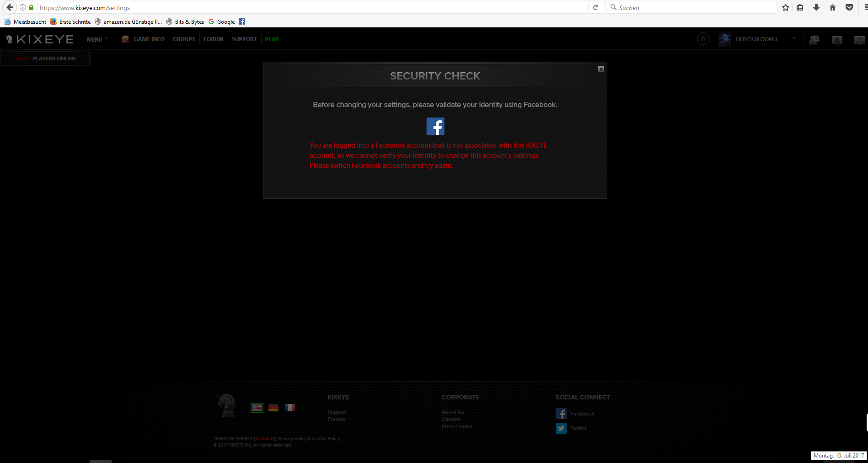Image resolution: width=868 pixels, height=463 pixels.
Task: Click the crosshair target icon in header
Action: coord(703,39)
